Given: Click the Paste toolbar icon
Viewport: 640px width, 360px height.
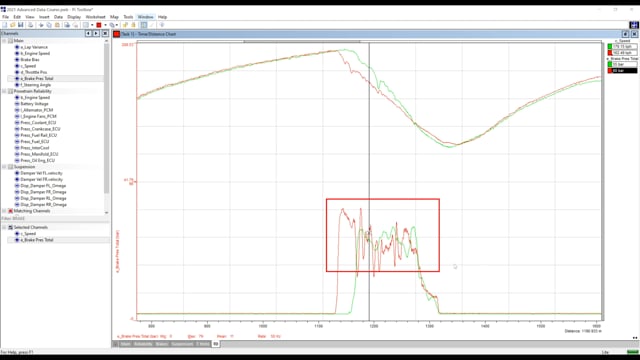Looking at the screenshot, I should coord(57,25).
